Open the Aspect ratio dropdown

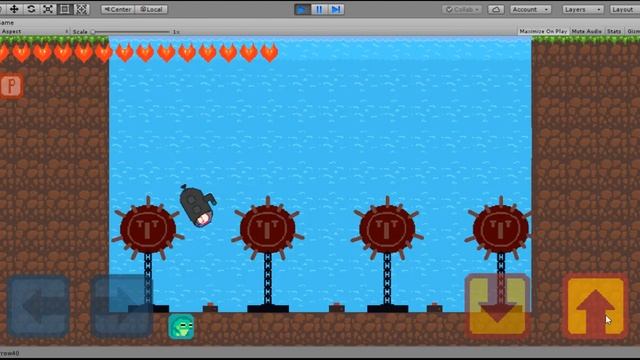point(34,31)
